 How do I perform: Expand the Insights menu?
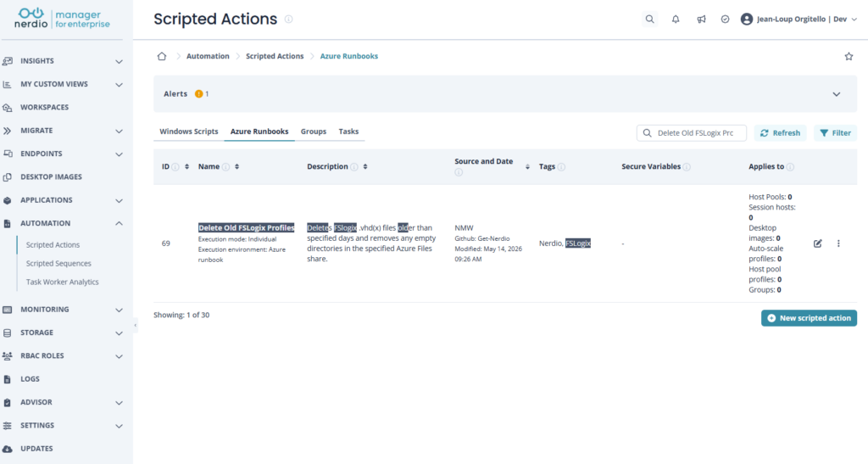tap(119, 61)
